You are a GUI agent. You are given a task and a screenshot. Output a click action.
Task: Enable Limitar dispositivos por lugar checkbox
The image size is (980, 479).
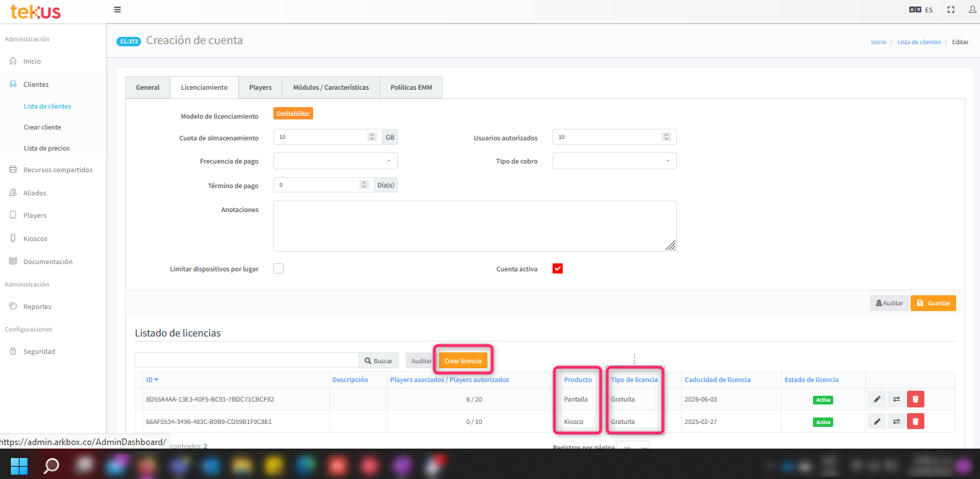(x=278, y=268)
